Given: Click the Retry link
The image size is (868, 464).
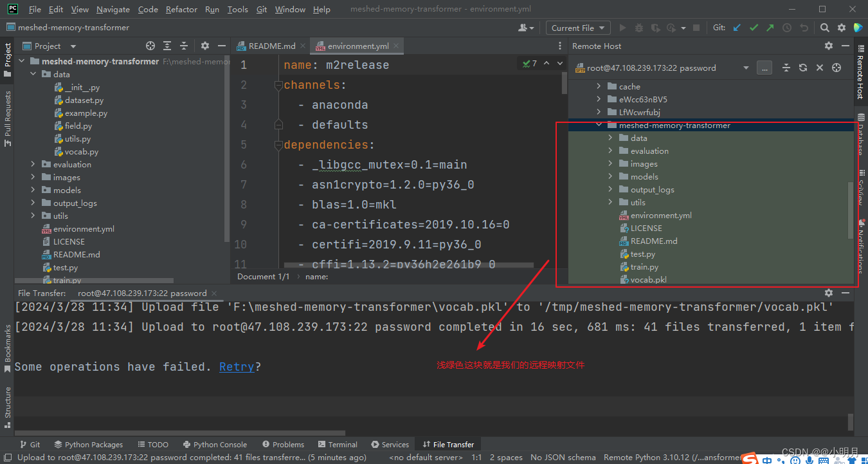Looking at the screenshot, I should tap(237, 367).
